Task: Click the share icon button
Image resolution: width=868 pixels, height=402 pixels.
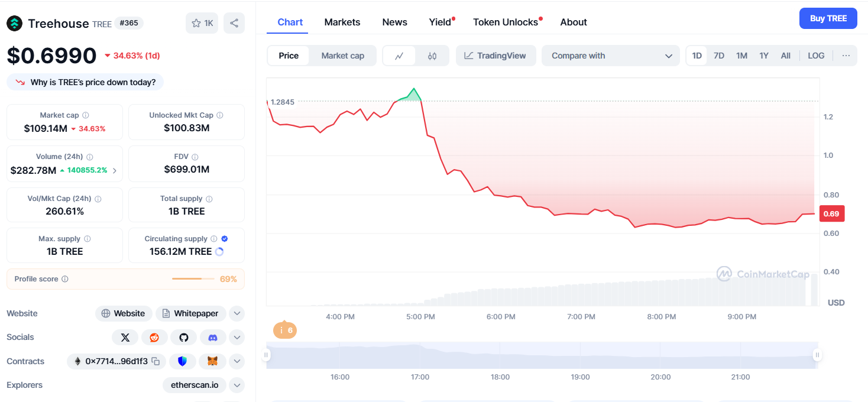Action: tap(234, 23)
